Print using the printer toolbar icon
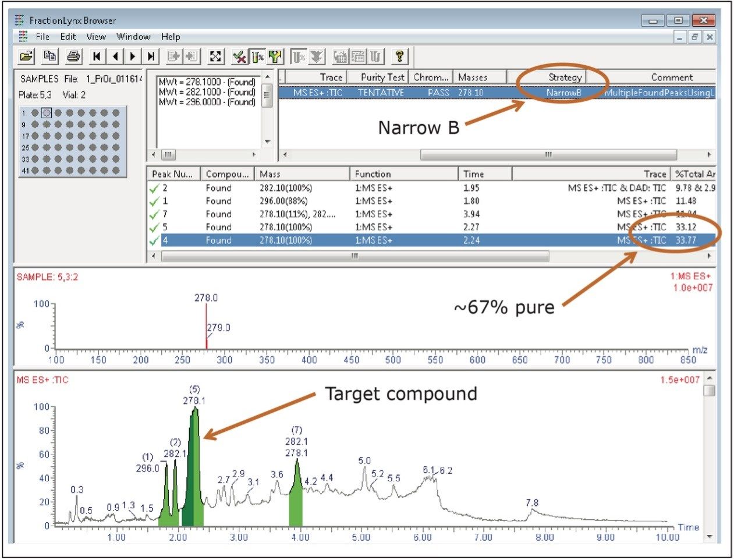Image resolution: width=734 pixels, height=560 pixels. 73,56
